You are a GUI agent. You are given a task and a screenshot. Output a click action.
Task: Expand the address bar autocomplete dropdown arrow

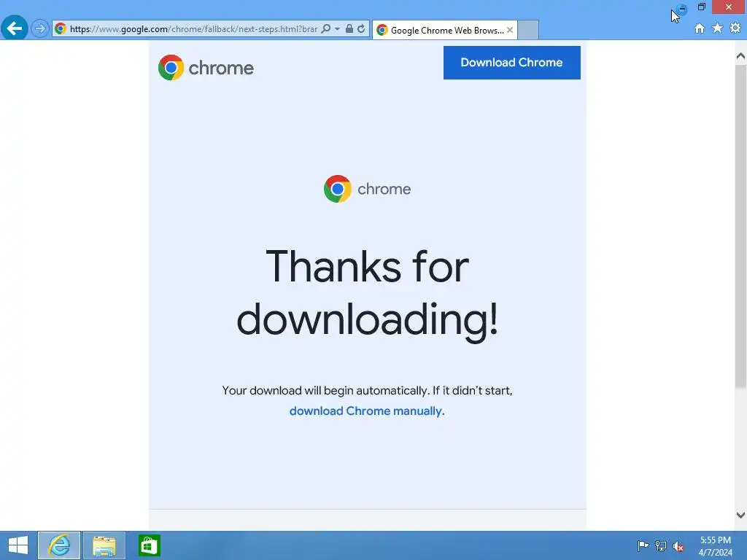click(337, 29)
